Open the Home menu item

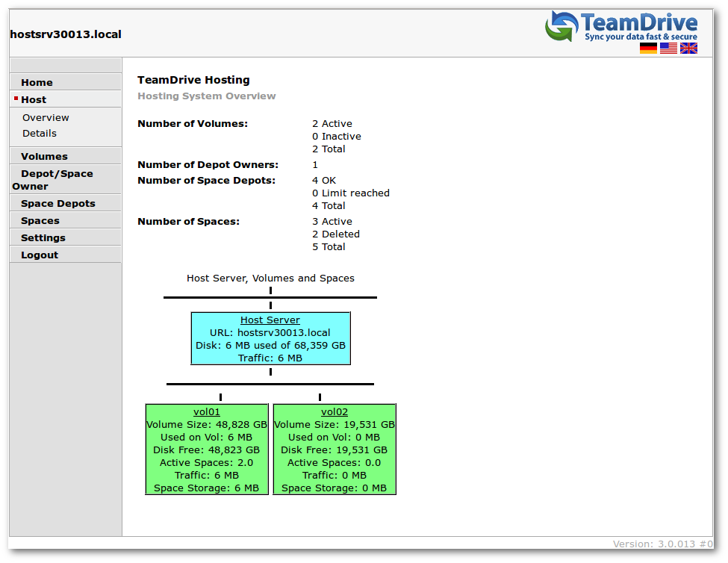[37, 83]
